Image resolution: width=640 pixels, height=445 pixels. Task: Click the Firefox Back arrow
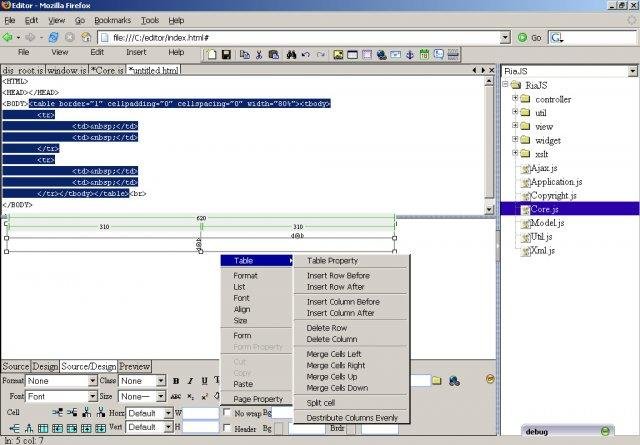tap(9, 37)
